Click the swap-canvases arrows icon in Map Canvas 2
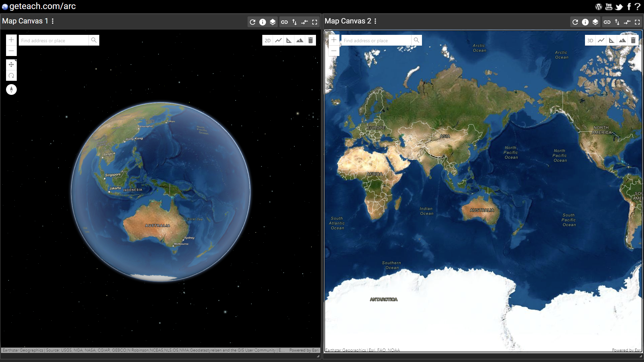 point(627,22)
